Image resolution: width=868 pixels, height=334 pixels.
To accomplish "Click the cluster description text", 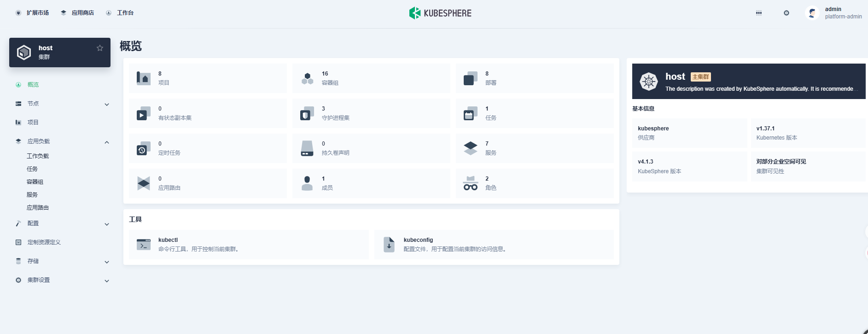I will coord(761,89).
